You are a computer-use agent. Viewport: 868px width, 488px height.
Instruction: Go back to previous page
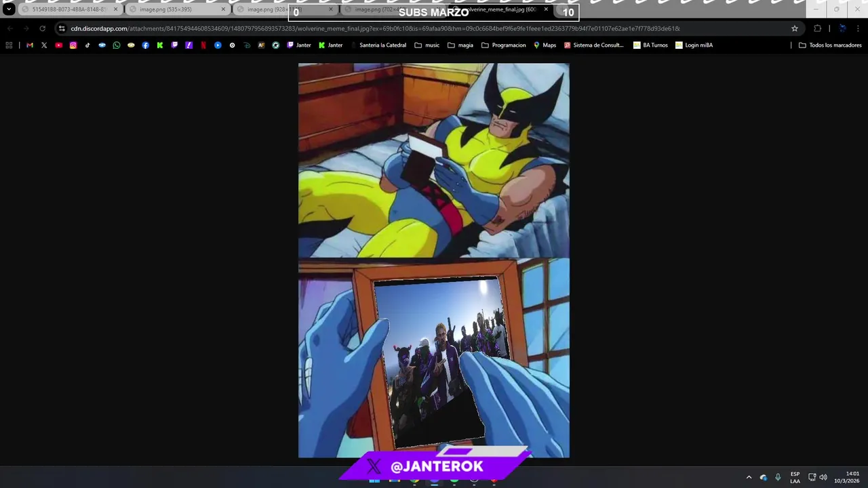pos(9,28)
